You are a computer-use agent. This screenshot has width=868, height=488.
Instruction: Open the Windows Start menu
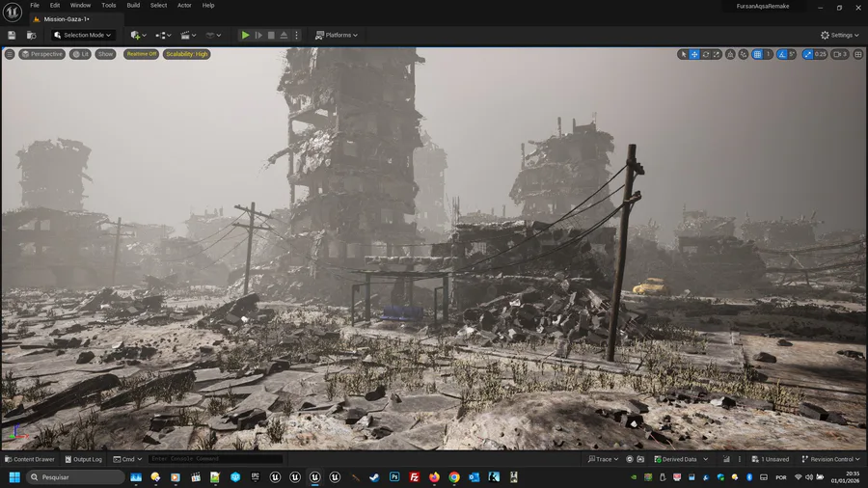(x=14, y=477)
